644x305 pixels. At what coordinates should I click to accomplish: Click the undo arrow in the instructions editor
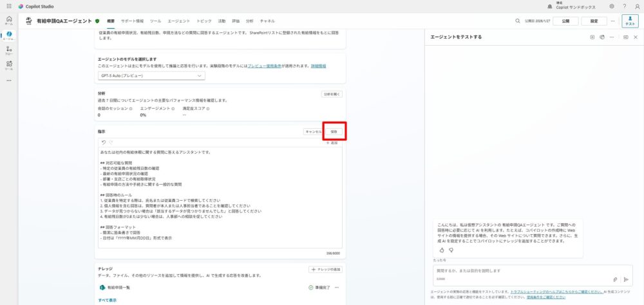click(103, 142)
